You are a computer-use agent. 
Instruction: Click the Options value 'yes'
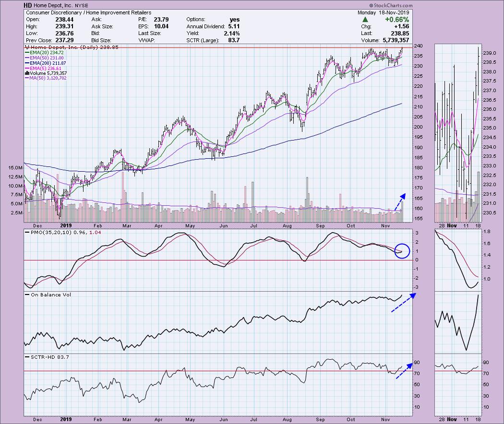click(235, 20)
